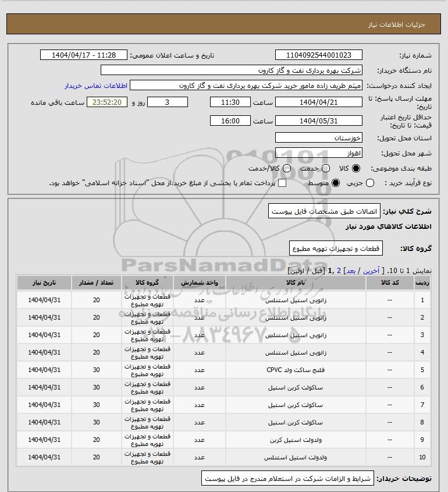
Task: Click the واحد شمارش column header
Action: [200, 283]
